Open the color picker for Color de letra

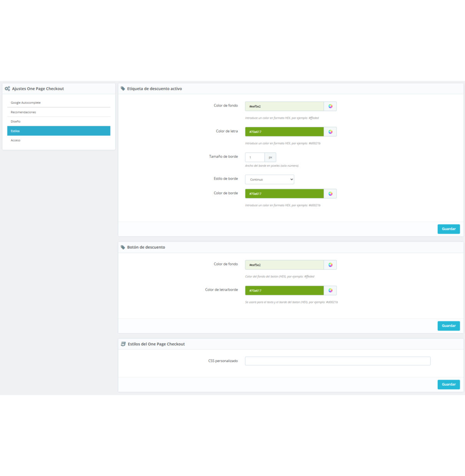(330, 132)
